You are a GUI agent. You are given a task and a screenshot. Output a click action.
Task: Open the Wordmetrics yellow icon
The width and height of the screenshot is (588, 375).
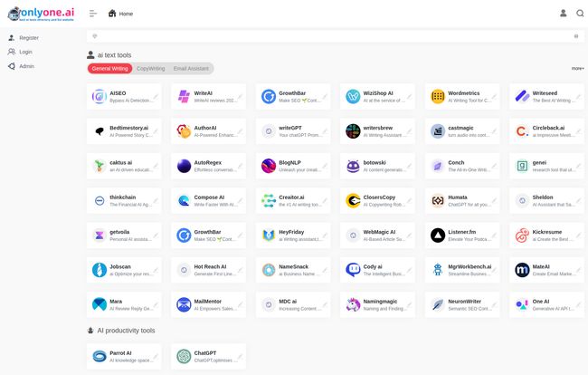coord(438,97)
